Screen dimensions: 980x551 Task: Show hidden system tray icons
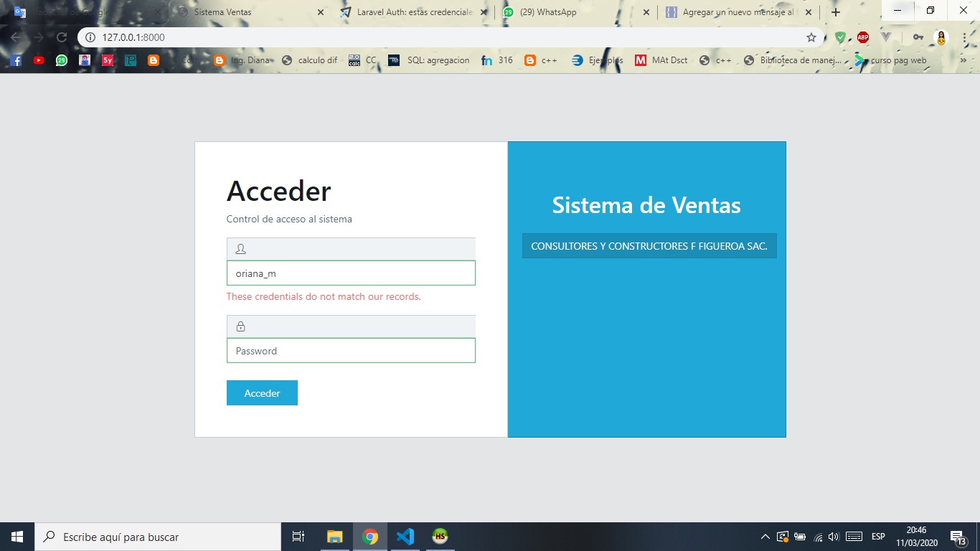click(x=765, y=537)
